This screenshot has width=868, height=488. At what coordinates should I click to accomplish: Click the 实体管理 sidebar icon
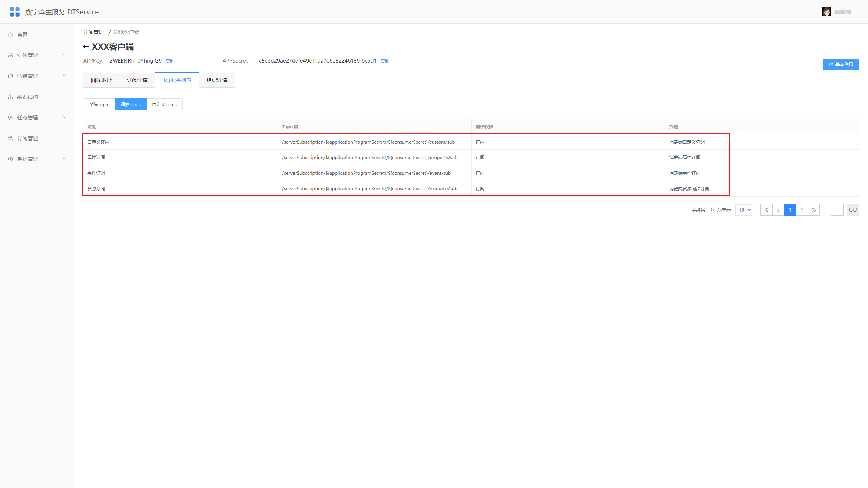(10, 55)
